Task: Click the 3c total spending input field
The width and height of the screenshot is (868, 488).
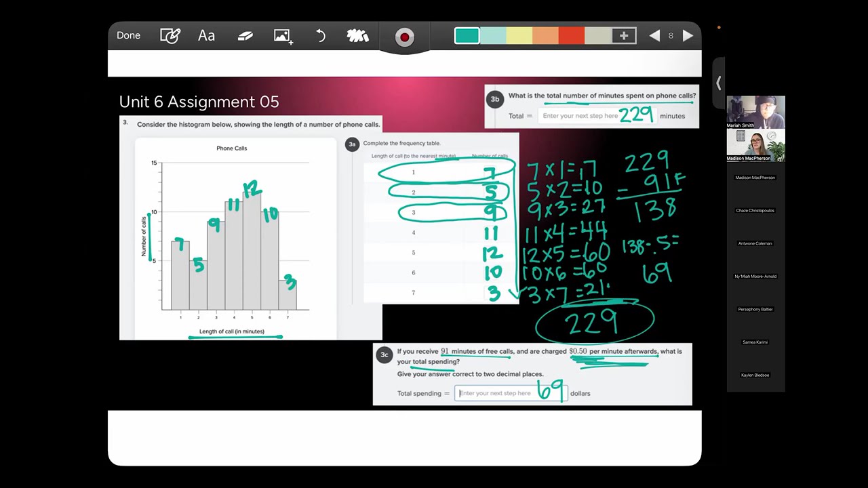Action: [x=511, y=393]
